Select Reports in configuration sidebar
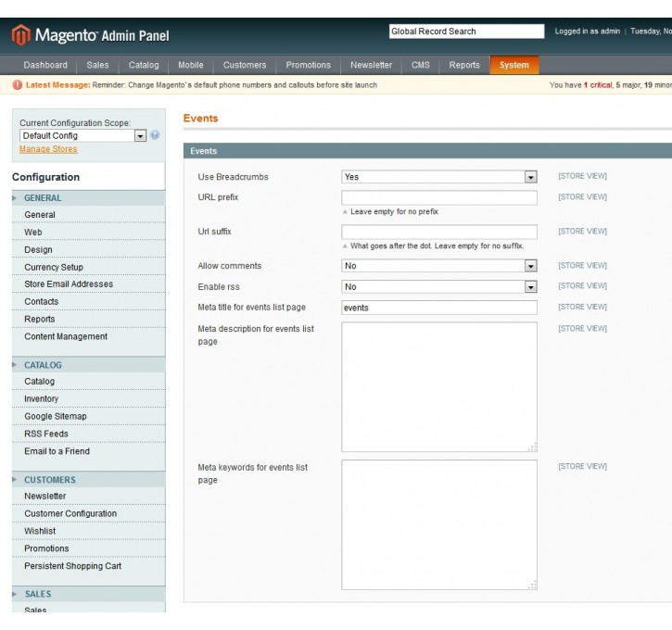 [x=88, y=319]
